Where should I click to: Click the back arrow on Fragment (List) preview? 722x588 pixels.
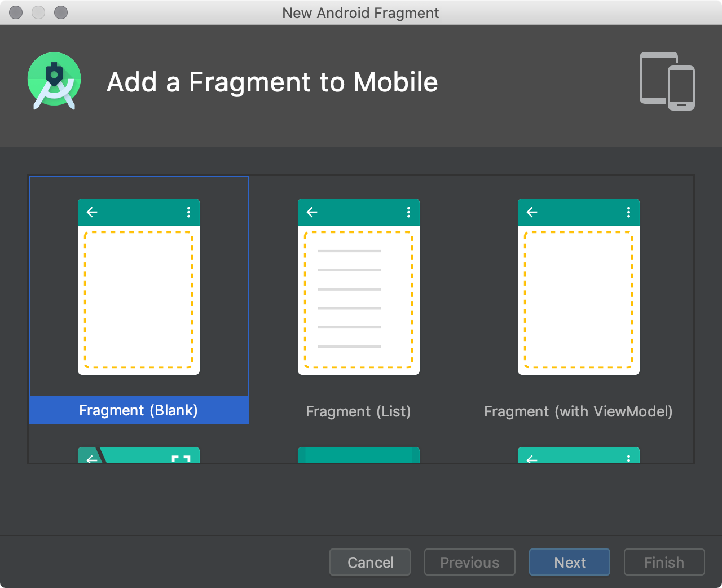point(312,212)
